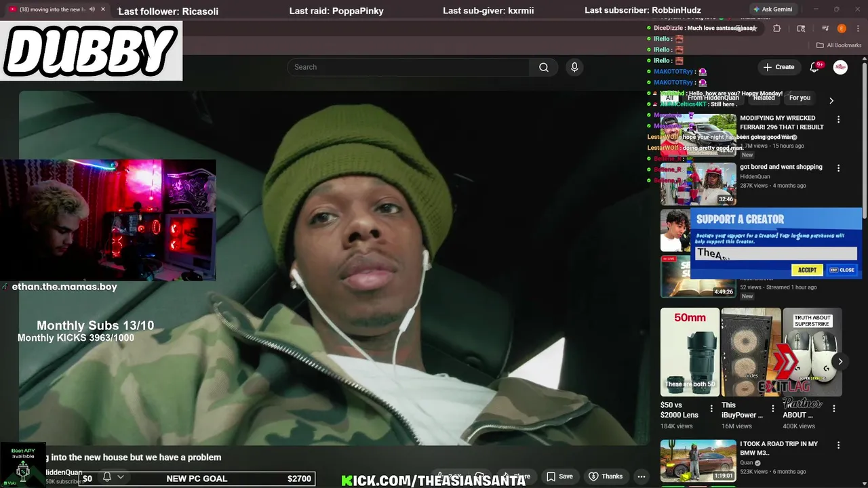Screen dimensions: 868x488
Task: Click got bored and went shopping thumbnail
Action: click(x=698, y=184)
